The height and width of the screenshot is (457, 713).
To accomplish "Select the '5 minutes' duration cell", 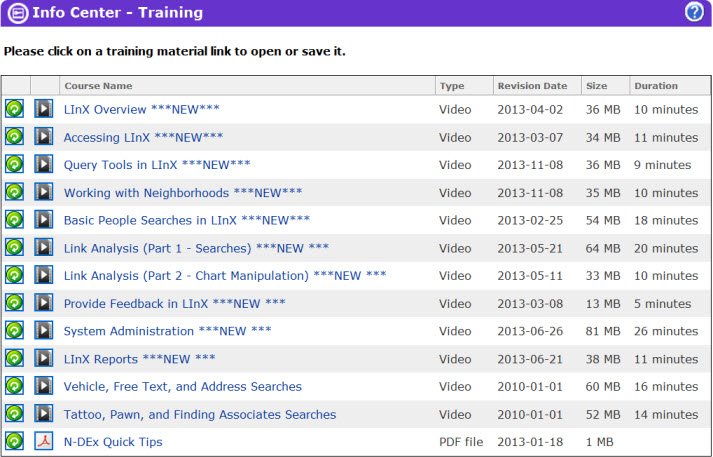I will point(663,304).
